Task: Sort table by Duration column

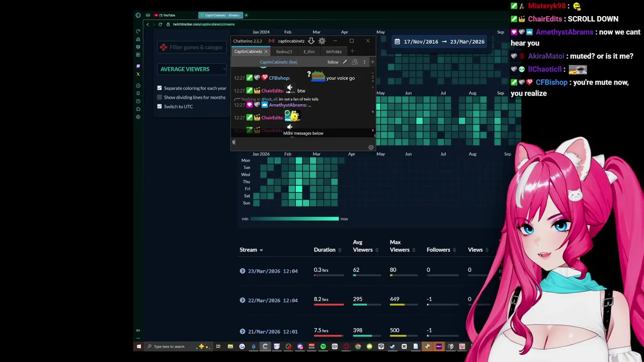Action: tap(328, 250)
